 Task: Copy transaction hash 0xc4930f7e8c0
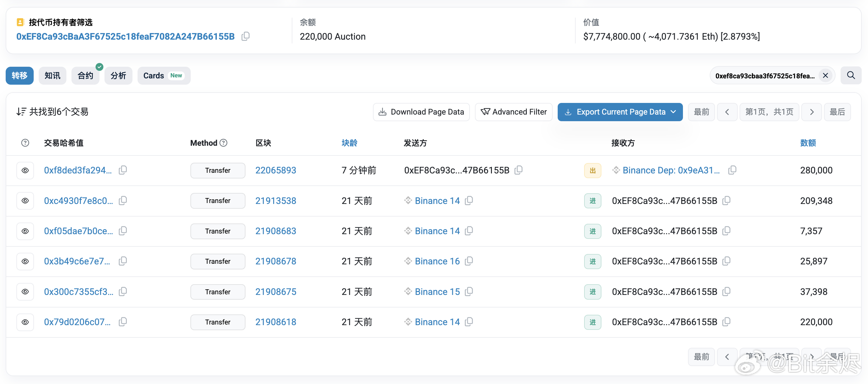coord(123,200)
